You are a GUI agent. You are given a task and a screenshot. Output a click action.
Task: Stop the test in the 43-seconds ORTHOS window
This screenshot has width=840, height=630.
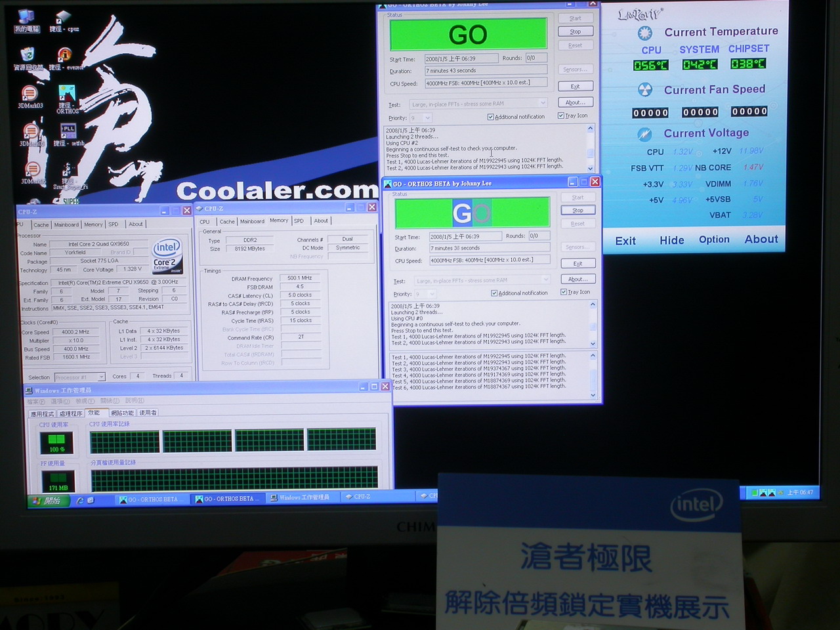[576, 31]
